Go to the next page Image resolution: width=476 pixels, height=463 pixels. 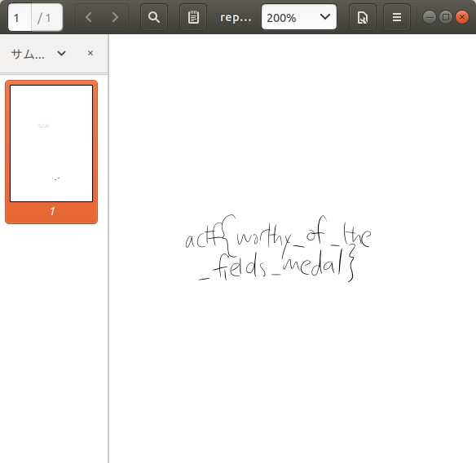115,17
